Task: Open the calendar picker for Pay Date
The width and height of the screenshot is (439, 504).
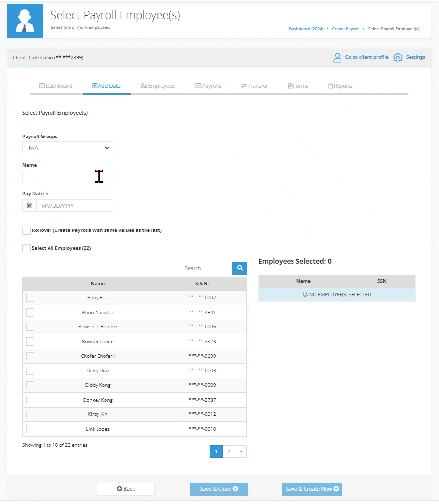Action: point(29,205)
